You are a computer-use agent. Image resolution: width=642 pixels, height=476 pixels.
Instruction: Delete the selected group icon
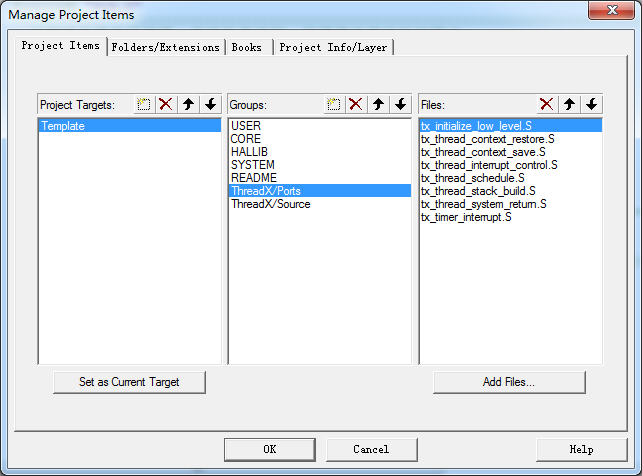pos(356,104)
